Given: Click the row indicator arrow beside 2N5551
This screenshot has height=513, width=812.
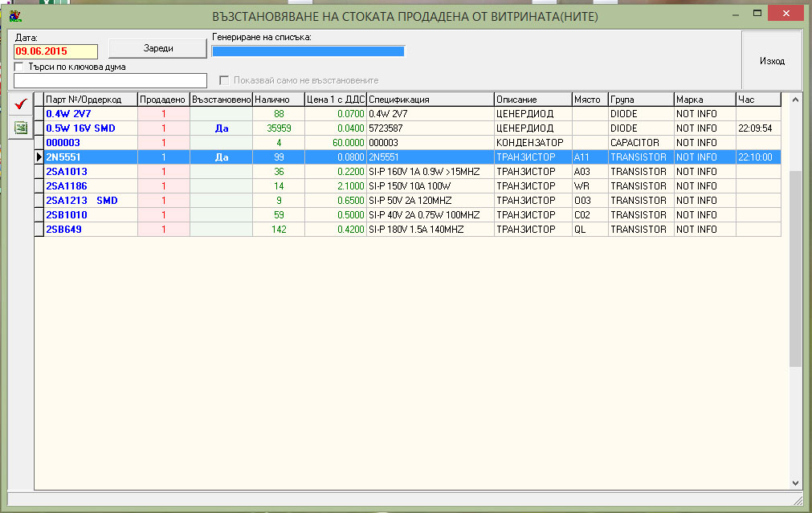Looking at the screenshot, I should (39, 157).
